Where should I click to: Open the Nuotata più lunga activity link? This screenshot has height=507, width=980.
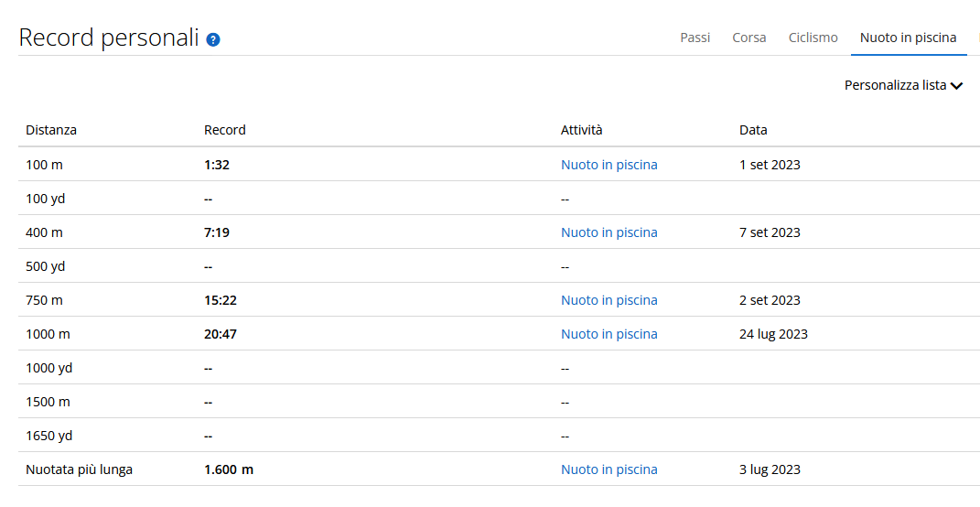point(608,469)
